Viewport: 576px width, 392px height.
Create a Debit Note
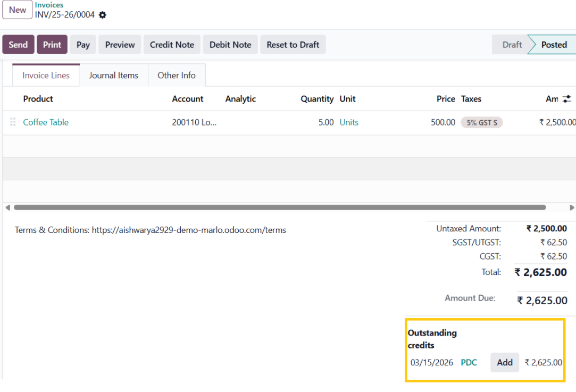pyautogui.click(x=230, y=45)
